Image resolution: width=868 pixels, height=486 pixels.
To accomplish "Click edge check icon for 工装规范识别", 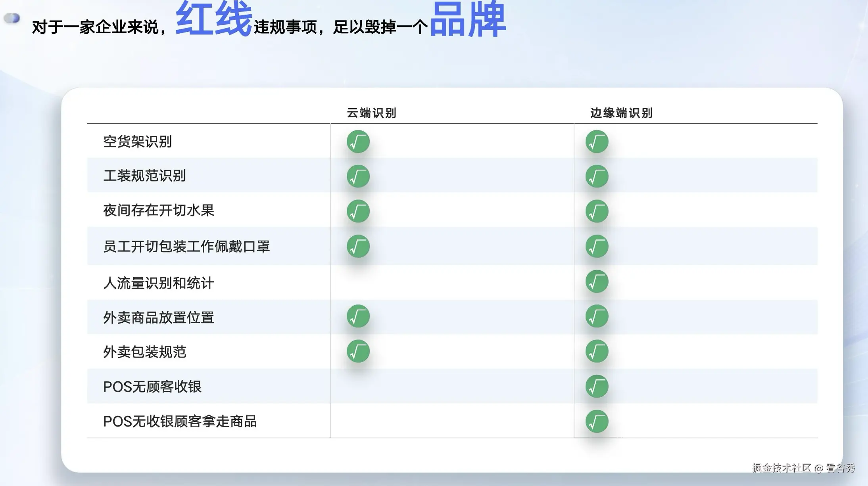I will [597, 176].
